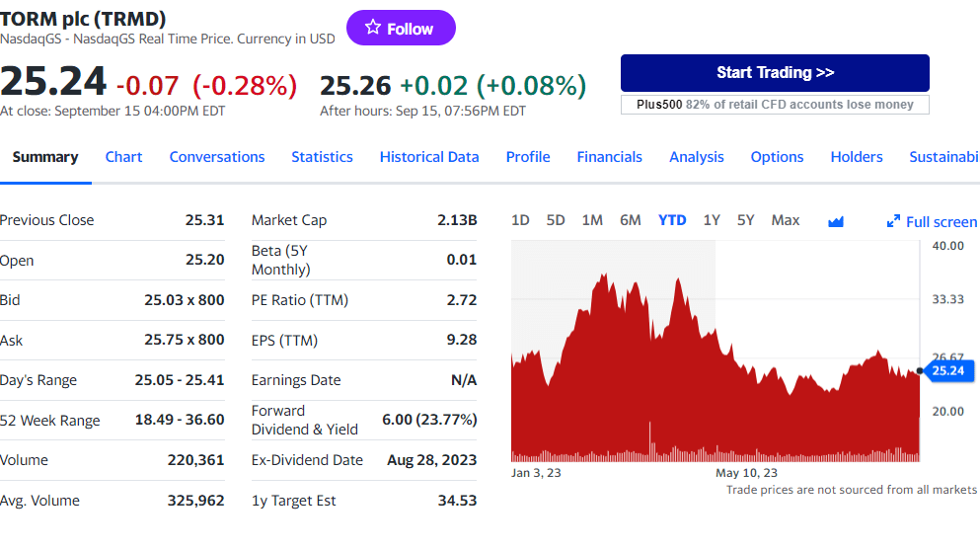Click the Market Cap label

pos(289,220)
